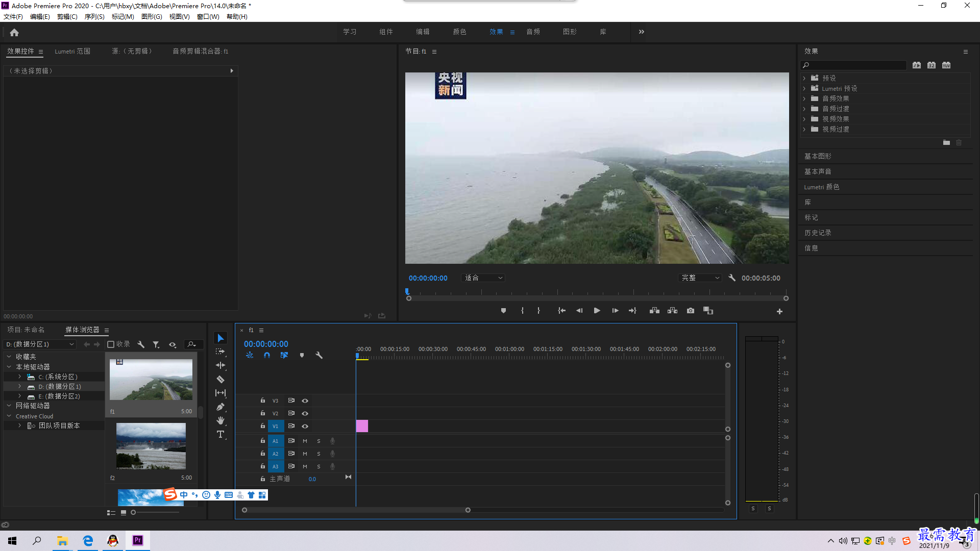Toggle V3 track output eye
This screenshot has width=980, height=551.
point(305,400)
